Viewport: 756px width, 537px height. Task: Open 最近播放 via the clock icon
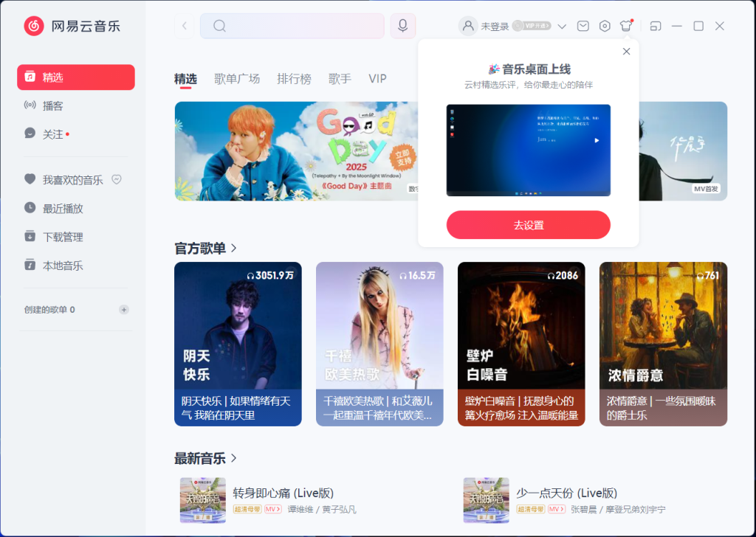point(30,207)
